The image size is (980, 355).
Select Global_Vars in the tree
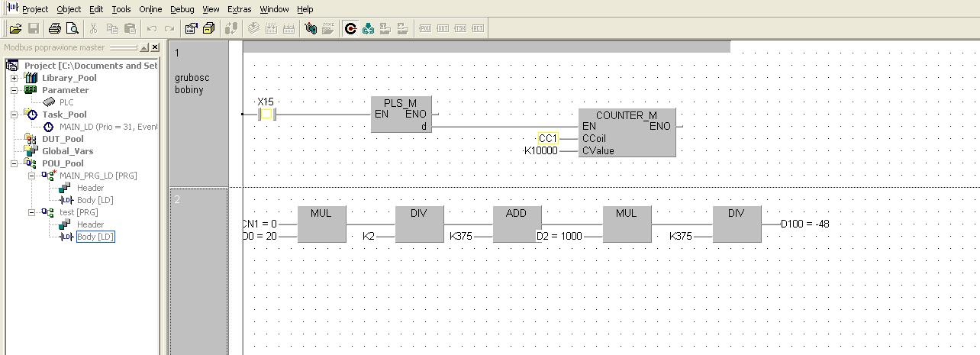click(67, 151)
